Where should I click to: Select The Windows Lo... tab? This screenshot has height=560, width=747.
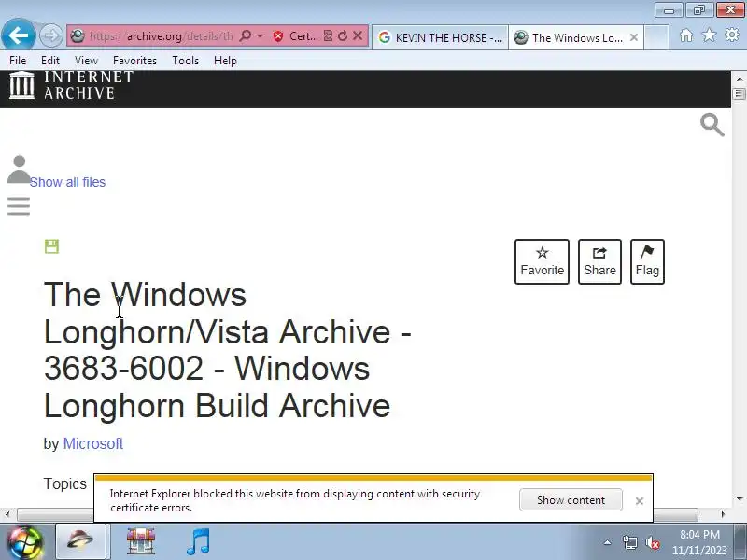(571, 37)
